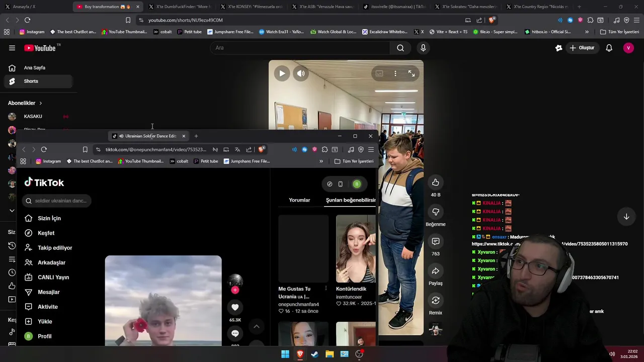The height and width of the screenshot is (362, 644).
Task: Click the TikTok search box
Action: tap(57, 201)
